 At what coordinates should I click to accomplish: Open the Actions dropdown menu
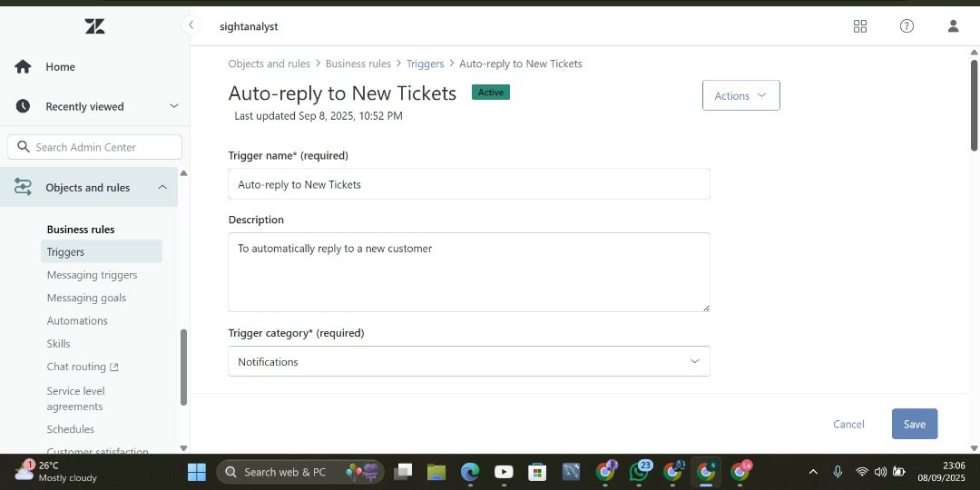pyautogui.click(x=740, y=95)
